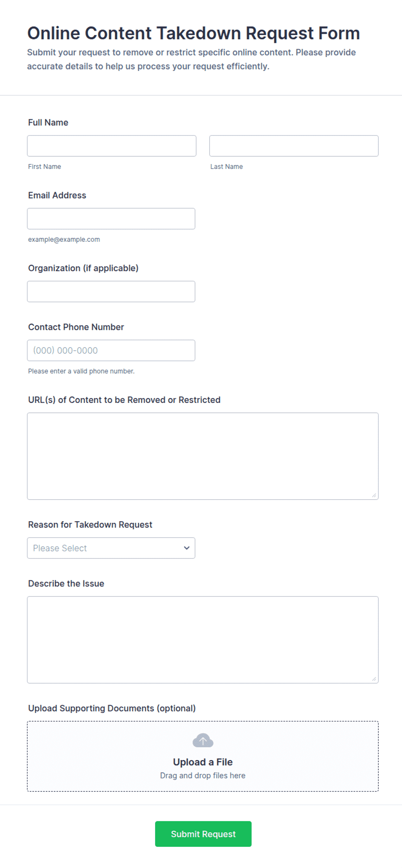Open the Reason for Takedown Request dropdown
This screenshot has width=402, height=868.
coord(111,548)
